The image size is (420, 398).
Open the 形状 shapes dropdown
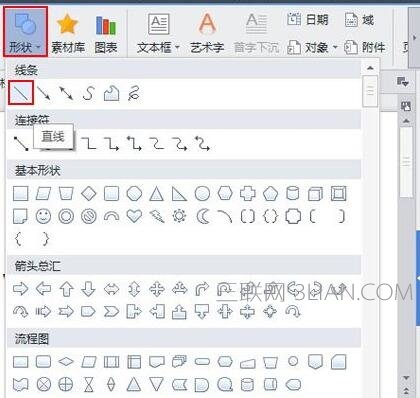coord(25,32)
